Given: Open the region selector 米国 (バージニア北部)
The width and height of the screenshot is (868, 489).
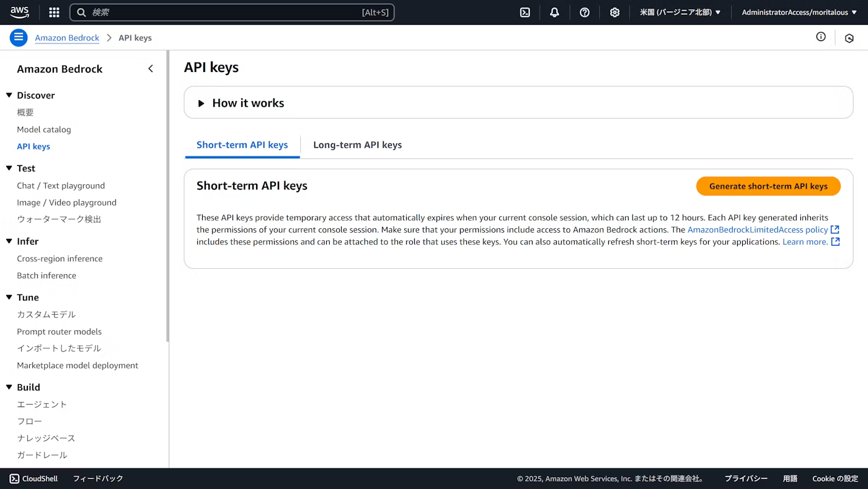Looking at the screenshot, I should [680, 12].
